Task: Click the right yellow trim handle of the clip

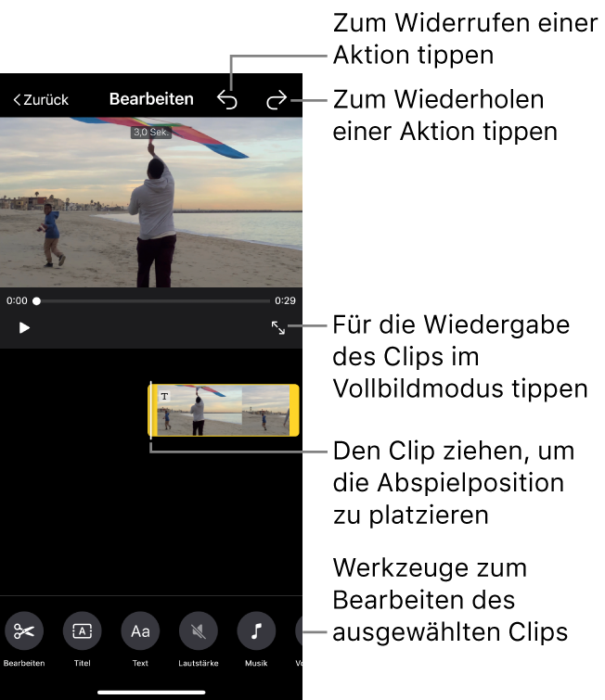Action: point(294,411)
